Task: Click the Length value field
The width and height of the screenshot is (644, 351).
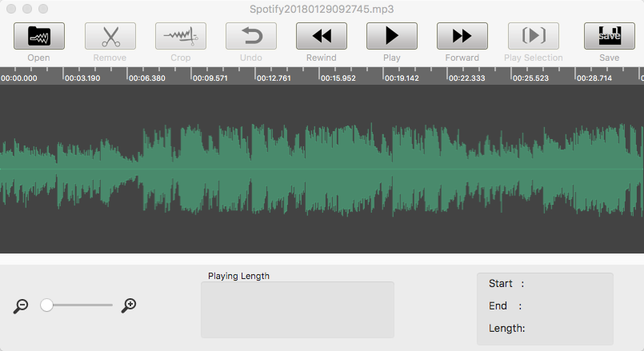Action: pos(566,328)
